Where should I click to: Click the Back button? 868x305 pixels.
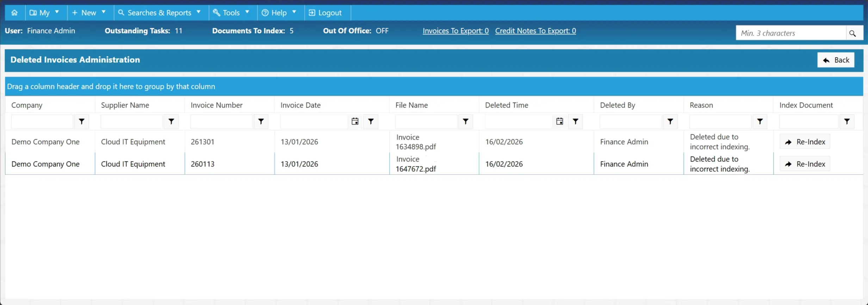(836, 60)
